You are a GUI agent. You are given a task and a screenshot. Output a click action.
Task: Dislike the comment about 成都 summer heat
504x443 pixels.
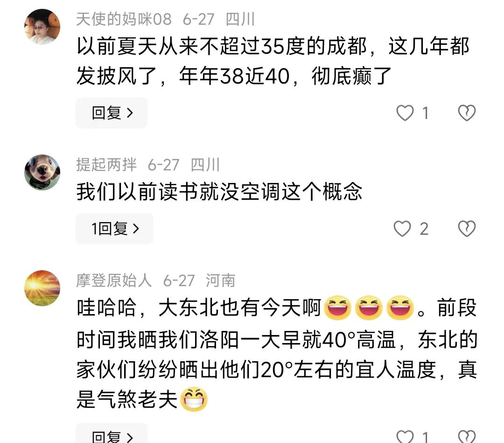(466, 113)
